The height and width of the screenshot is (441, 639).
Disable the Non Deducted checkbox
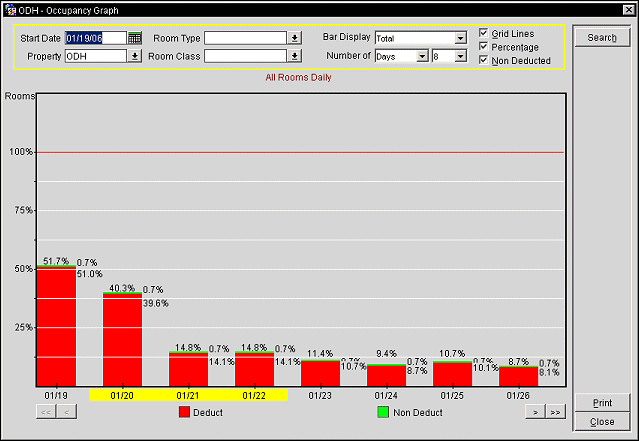[x=485, y=61]
